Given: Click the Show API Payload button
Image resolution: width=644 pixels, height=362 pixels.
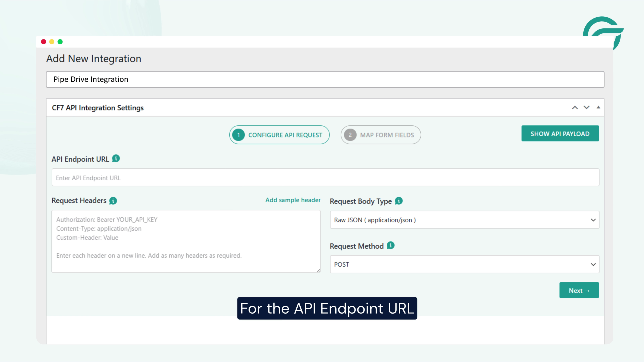Looking at the screenshot, I should point(560,133).
